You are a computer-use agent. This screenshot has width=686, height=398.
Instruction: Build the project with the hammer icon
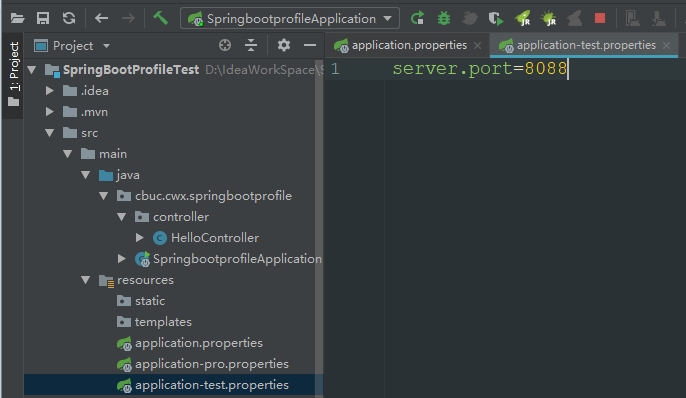pos(161,18)
